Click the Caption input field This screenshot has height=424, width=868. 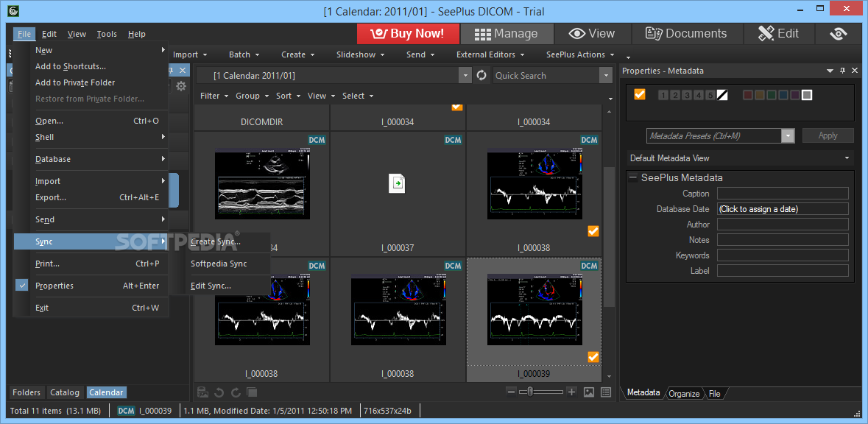pos(783,193)
